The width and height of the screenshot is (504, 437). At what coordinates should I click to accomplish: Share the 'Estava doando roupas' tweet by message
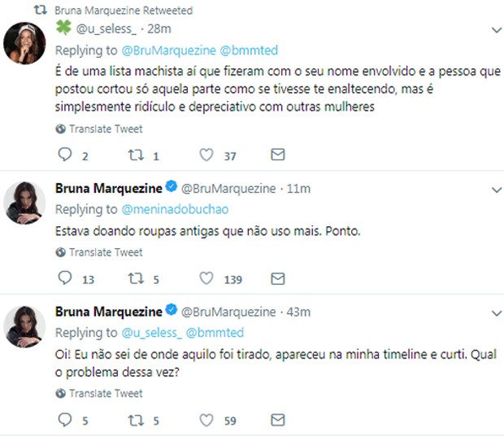tap(277, 279)
